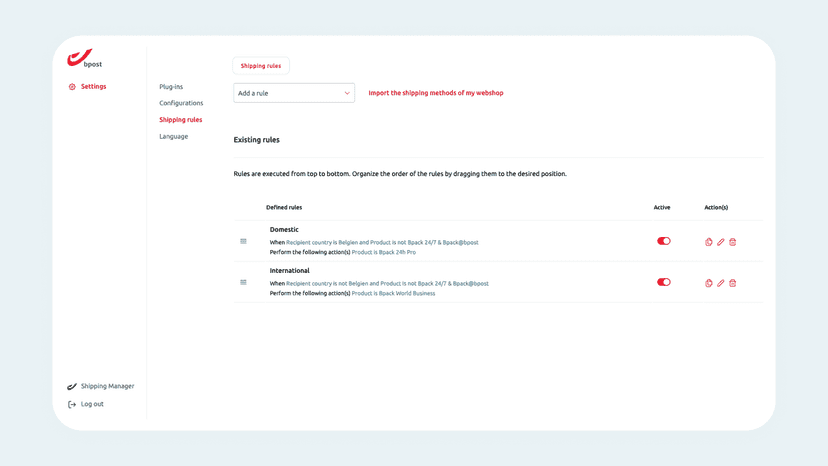The height and width of the screenshot is (466, 828).
Task: Edit the International rule with pencil icon
Action: 721,283
